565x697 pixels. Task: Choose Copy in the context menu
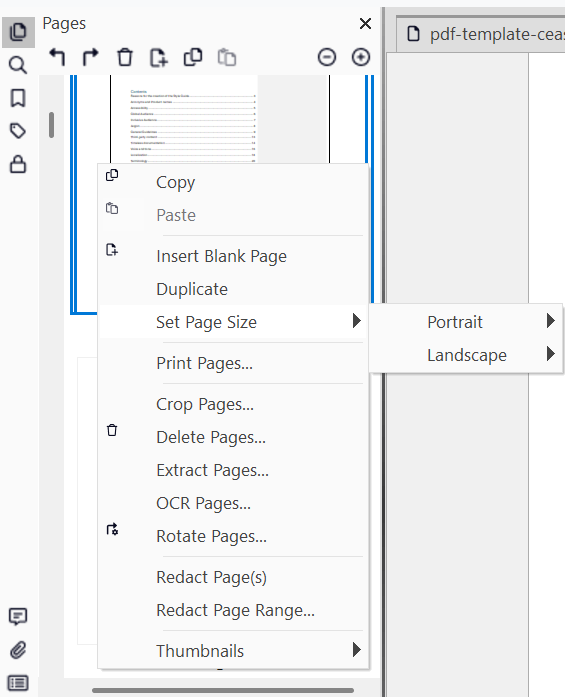coord(233,182)
